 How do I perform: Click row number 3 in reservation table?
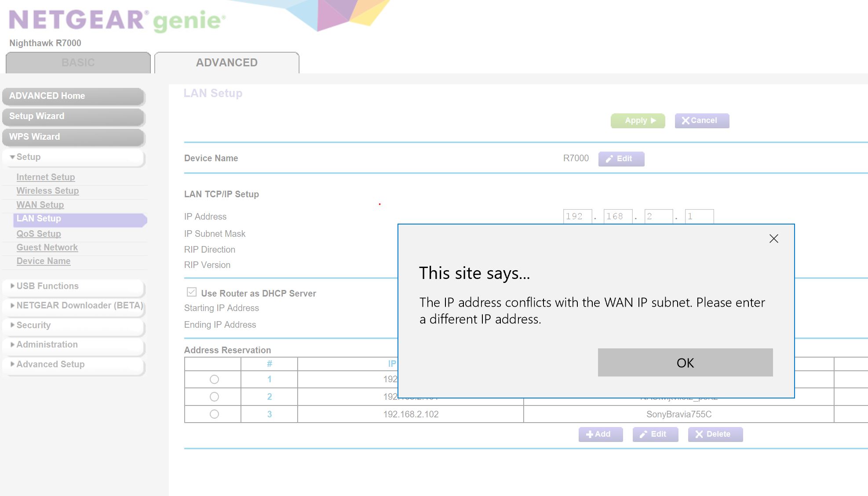(x=270, y=414)
